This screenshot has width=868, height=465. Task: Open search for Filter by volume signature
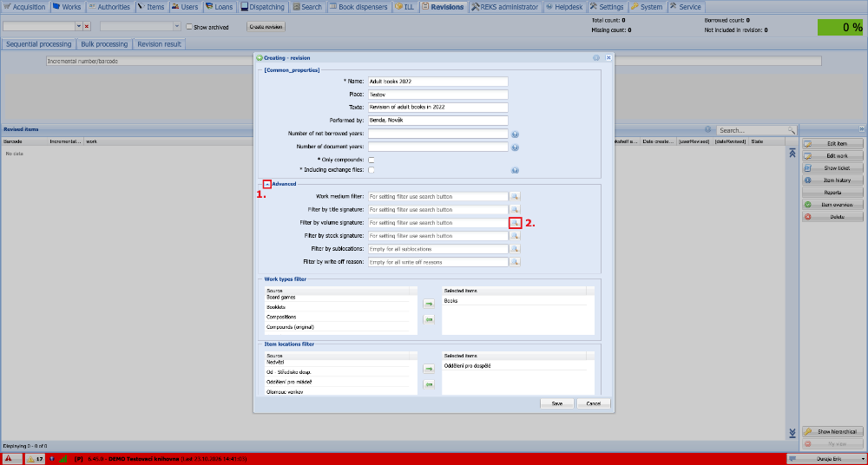tap(515, 223)
